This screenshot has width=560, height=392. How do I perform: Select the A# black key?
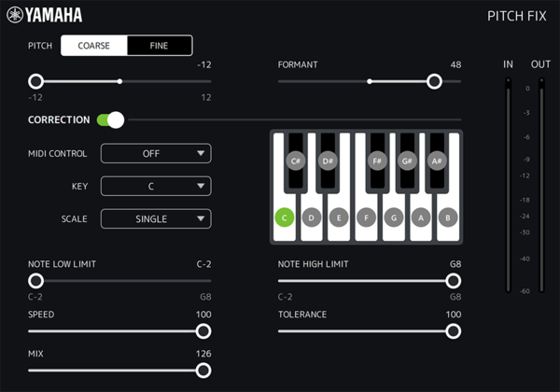coord(437,161)
